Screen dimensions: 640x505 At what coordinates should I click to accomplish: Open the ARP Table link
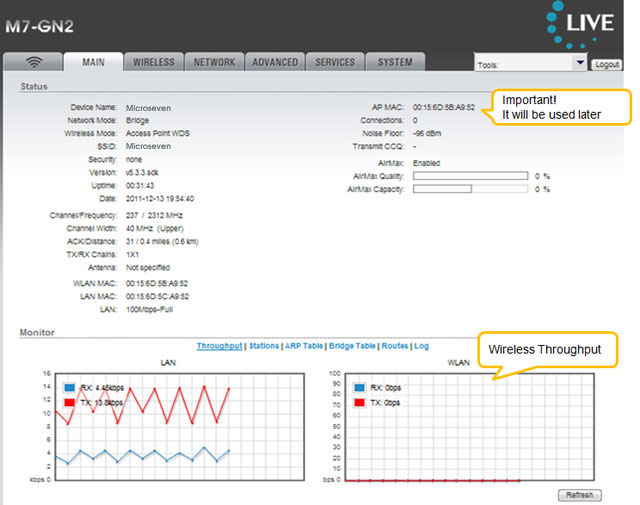[304, 346]
